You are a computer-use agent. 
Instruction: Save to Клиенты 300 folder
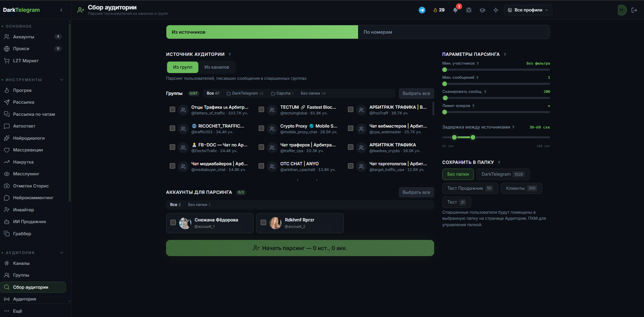point(521,188)
